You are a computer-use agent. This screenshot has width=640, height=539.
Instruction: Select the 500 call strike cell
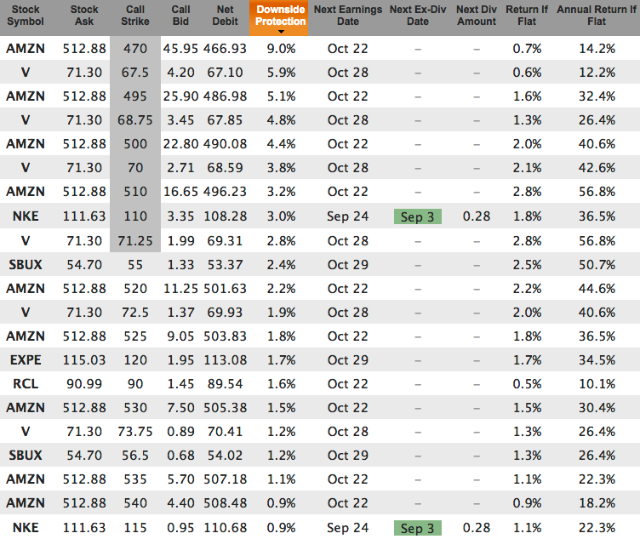[x=135, y=144]
